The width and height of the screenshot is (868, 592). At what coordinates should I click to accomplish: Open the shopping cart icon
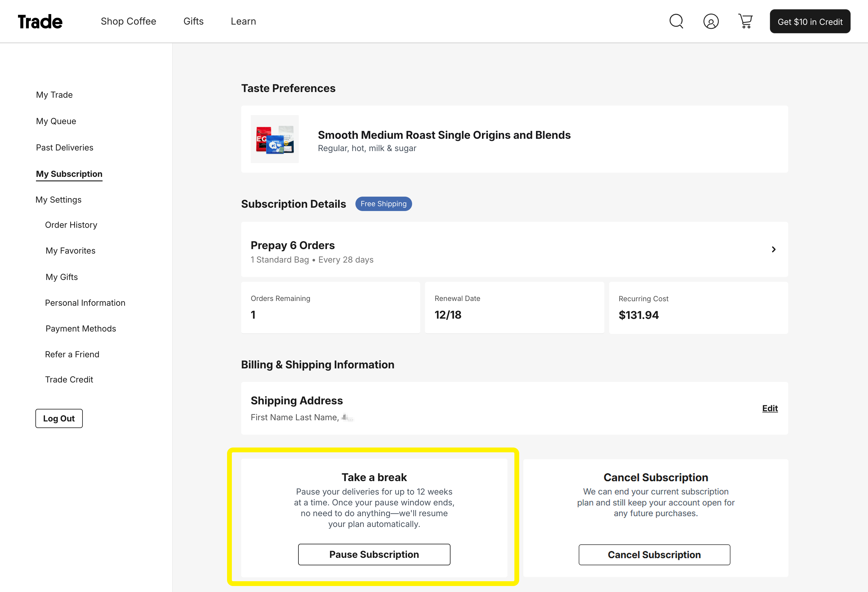745,21
